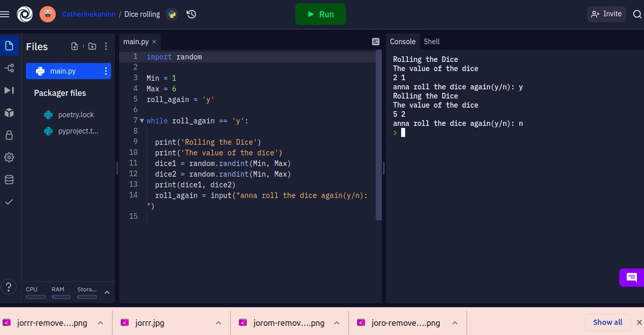Run the program

coord(320,14)
